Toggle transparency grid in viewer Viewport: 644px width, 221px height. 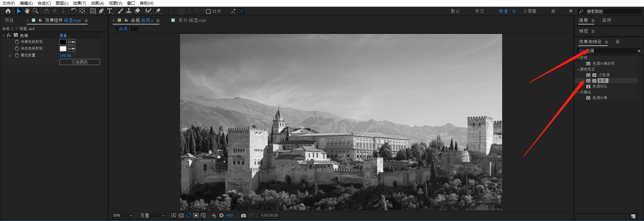tap(181, 215)
